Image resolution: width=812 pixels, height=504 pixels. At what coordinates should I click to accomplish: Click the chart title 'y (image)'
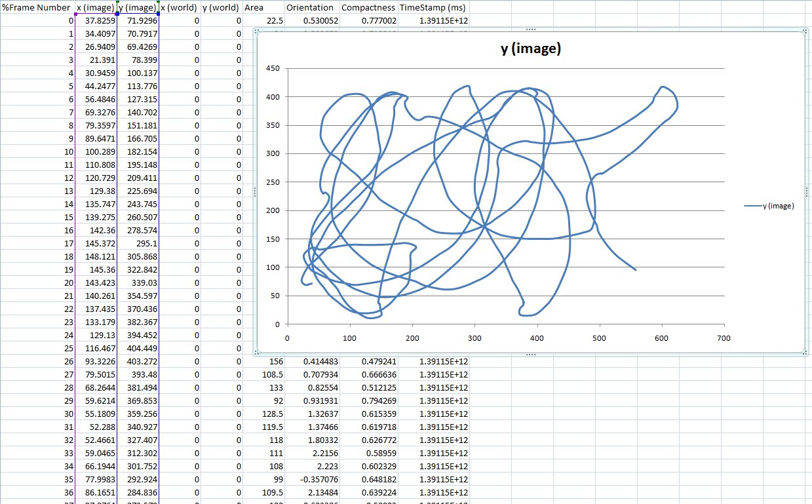(530, 49)
